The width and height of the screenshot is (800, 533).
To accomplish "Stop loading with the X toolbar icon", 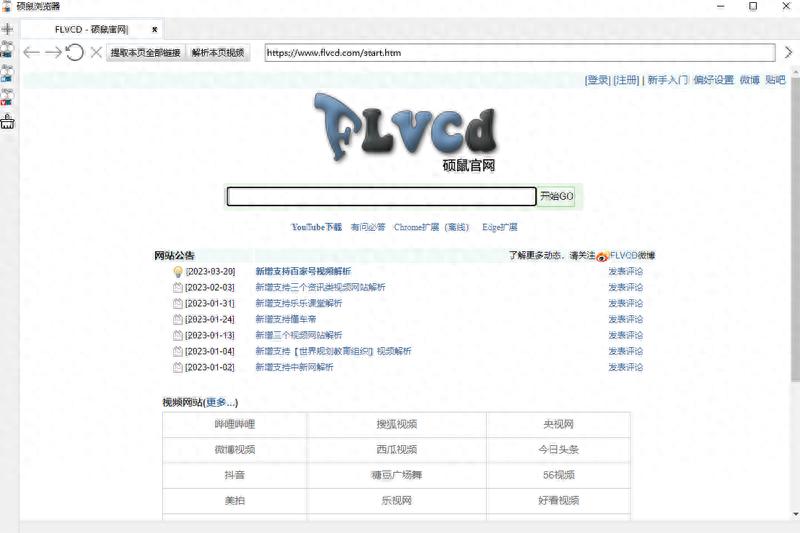I will pos(96,52).
